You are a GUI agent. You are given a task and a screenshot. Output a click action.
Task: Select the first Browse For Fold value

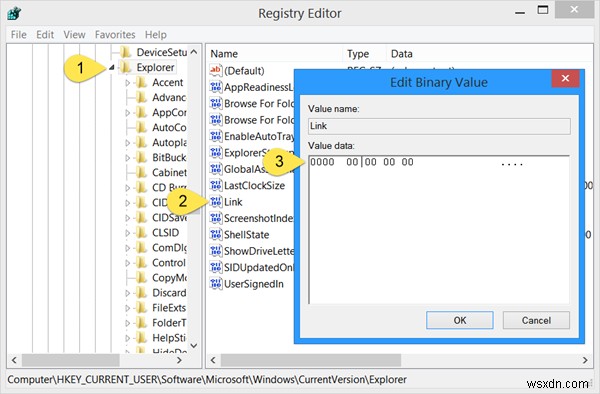(x=252, y=104)
